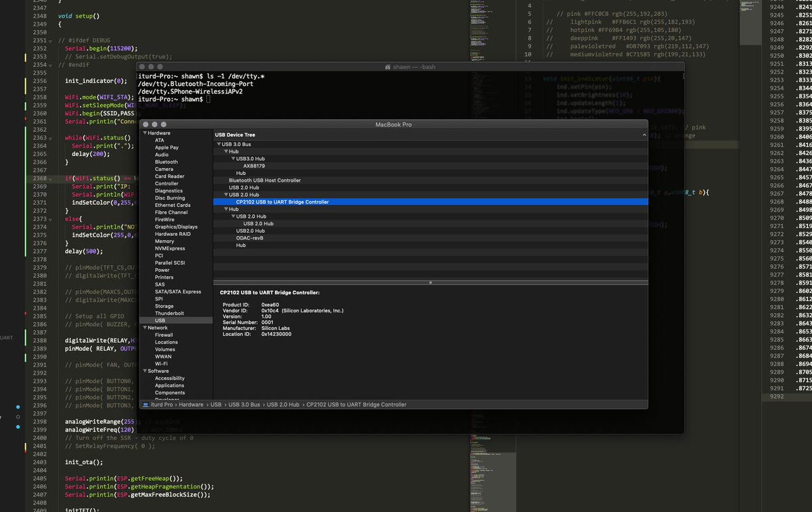Select ODAC-revB in device tree
This screenshot has height=512, width=812.
250,238
